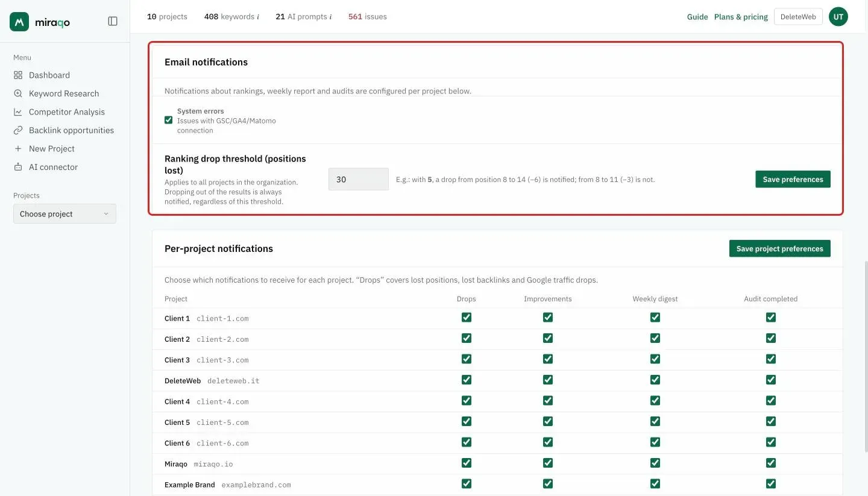The height and width of the screenshot is (496, 868).
Task: Toggle Improvements checkbox for Client 2
Action: point(548,338)
